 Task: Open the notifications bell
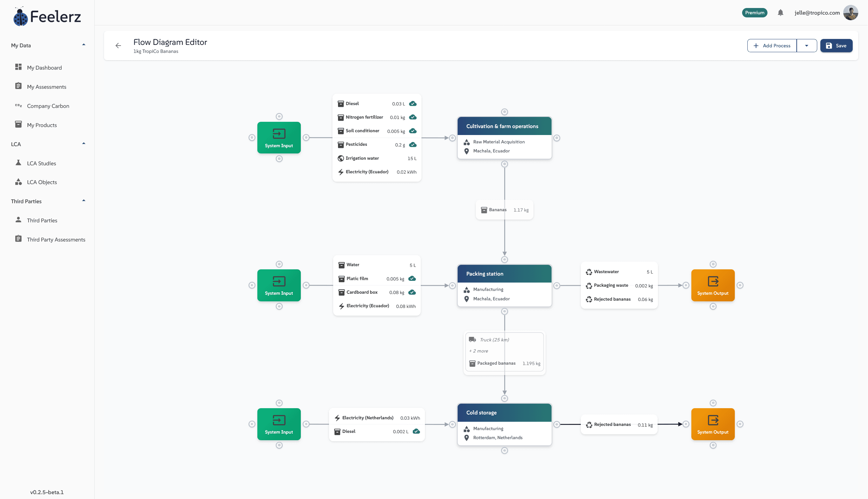(x=780, y=13)
